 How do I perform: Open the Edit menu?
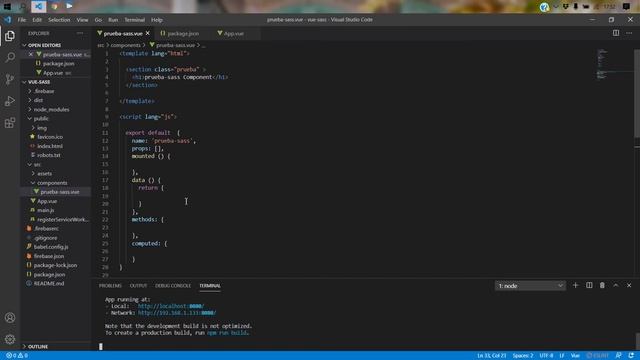coord(37,20)
